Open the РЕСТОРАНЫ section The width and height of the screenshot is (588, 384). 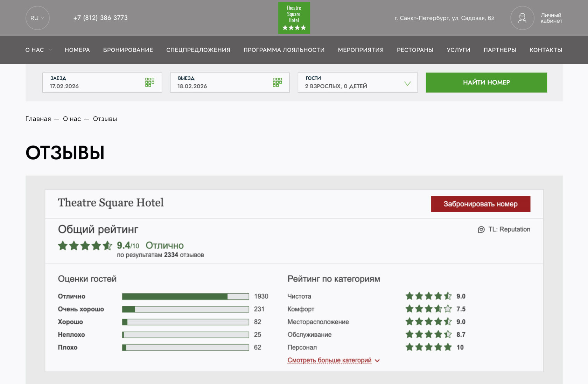(x=415, y=50)
